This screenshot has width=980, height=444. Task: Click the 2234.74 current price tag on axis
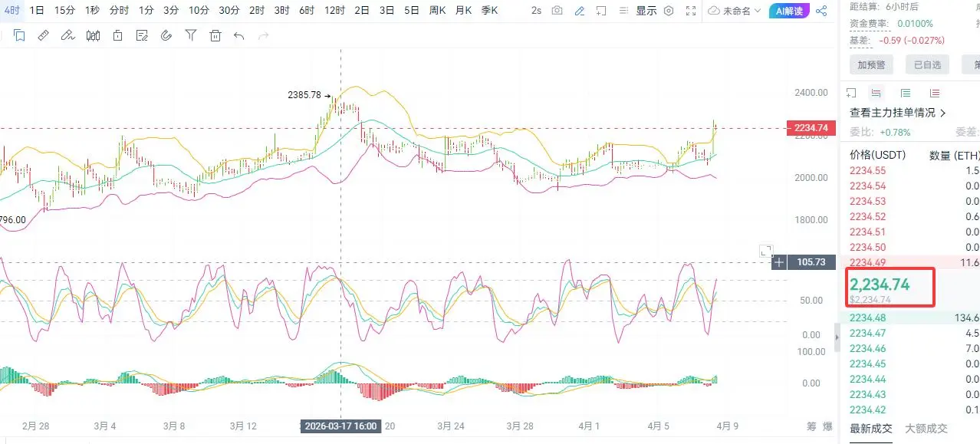point(811,128)
